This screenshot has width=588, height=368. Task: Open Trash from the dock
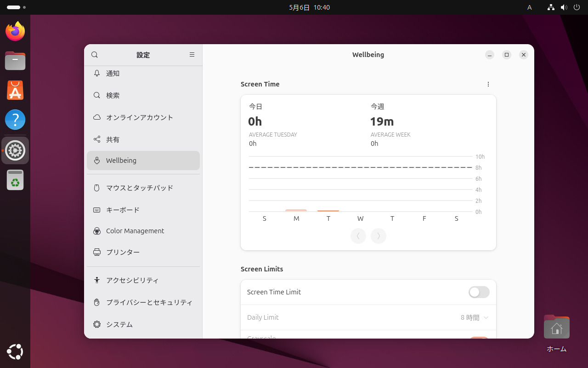(x=15, y=180)
